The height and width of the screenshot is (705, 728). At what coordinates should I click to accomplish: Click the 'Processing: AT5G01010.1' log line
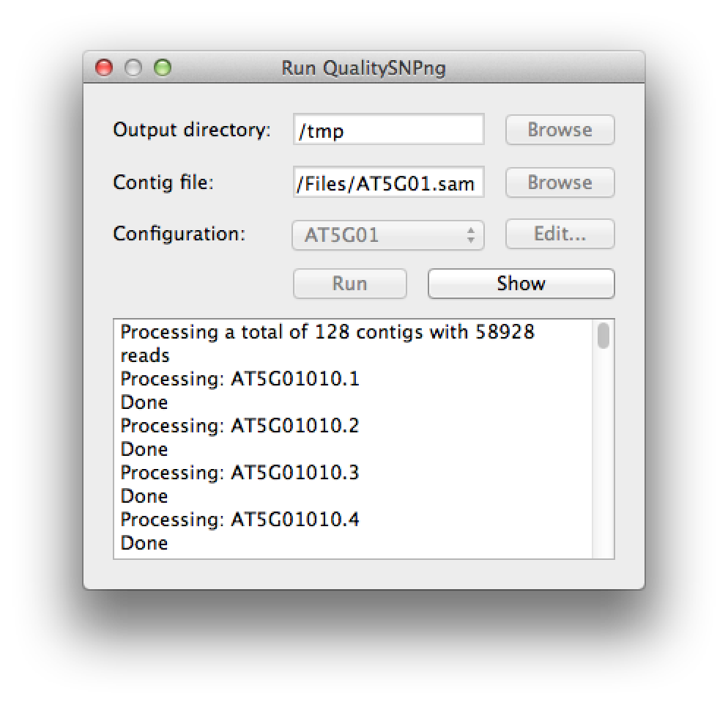coord(239,379)
